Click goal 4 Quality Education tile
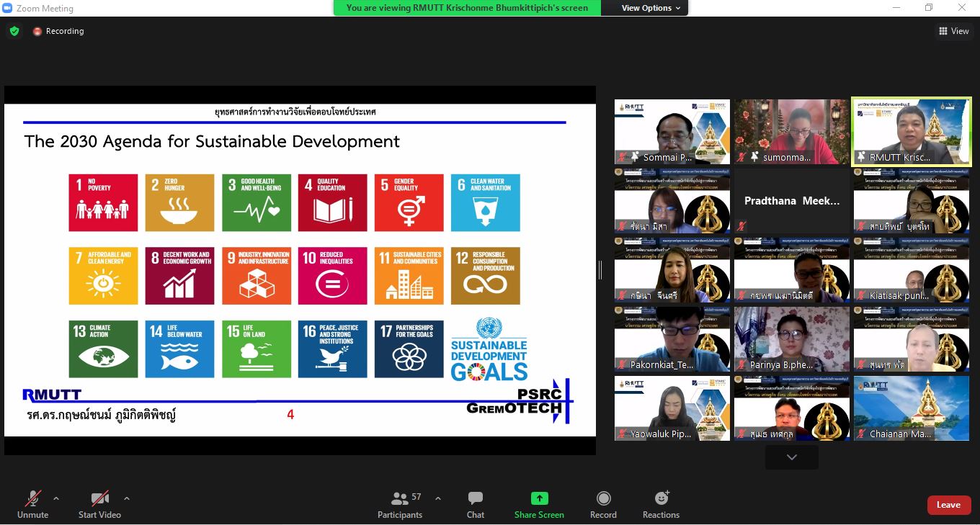Screen dimensions: 980x525 point(333,202)
